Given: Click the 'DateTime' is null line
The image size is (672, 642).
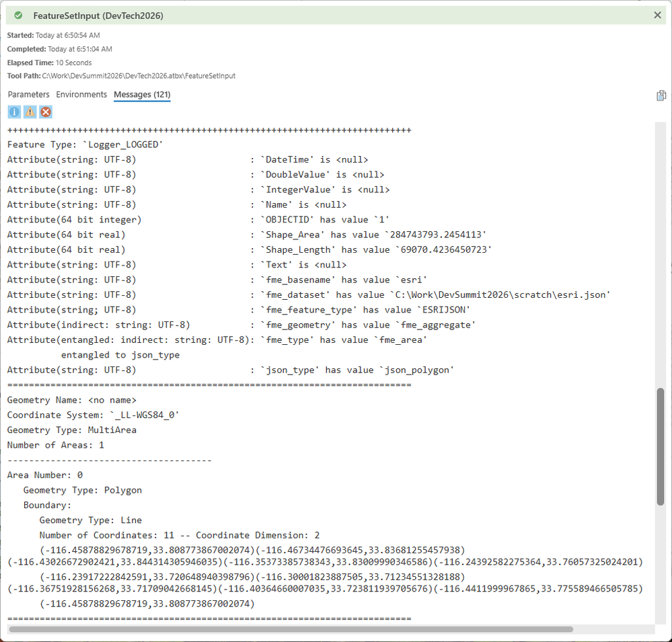Looking at the screenshot, I should (188, 160).
